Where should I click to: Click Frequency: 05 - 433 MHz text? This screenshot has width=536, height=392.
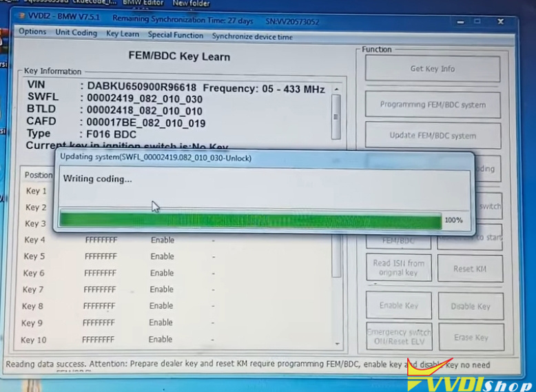click(264, 89)
